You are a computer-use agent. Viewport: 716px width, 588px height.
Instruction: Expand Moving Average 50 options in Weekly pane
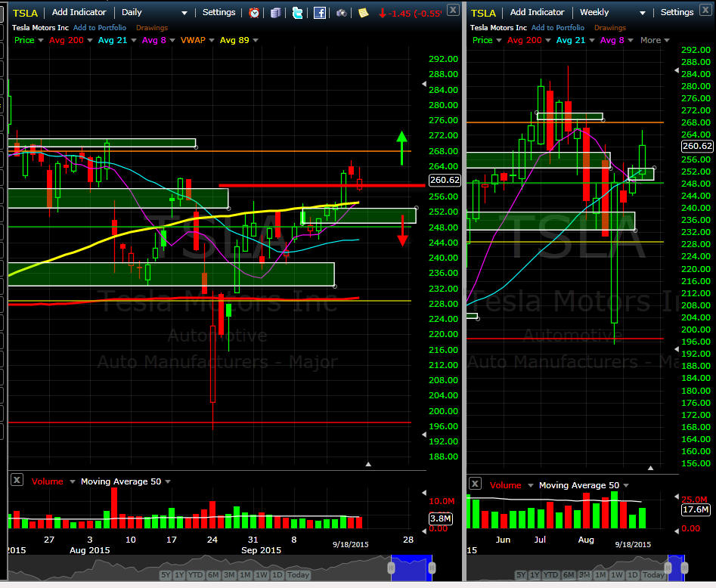pos(626,485)
